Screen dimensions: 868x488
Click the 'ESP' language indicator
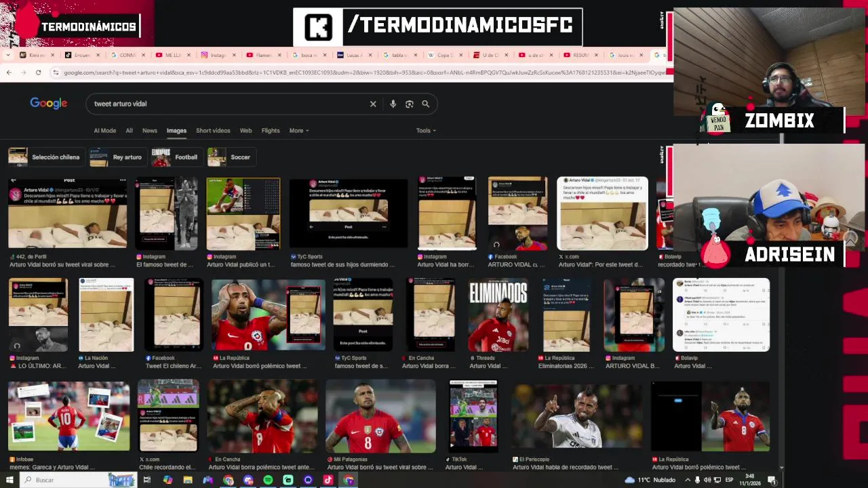click(x=730, y=480)
